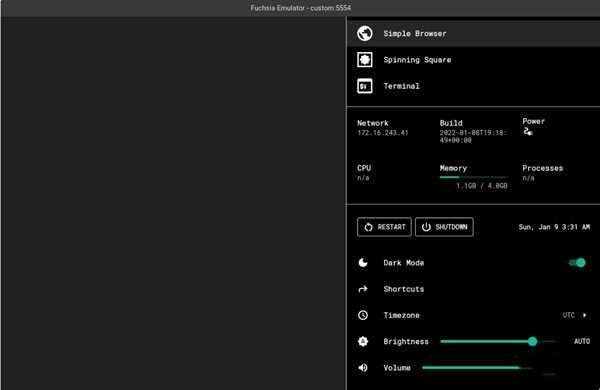The width and height of the screenshot is (600, 390).
Task: Expand the UTC timezone arrow
Action: (x=584, y=315)
